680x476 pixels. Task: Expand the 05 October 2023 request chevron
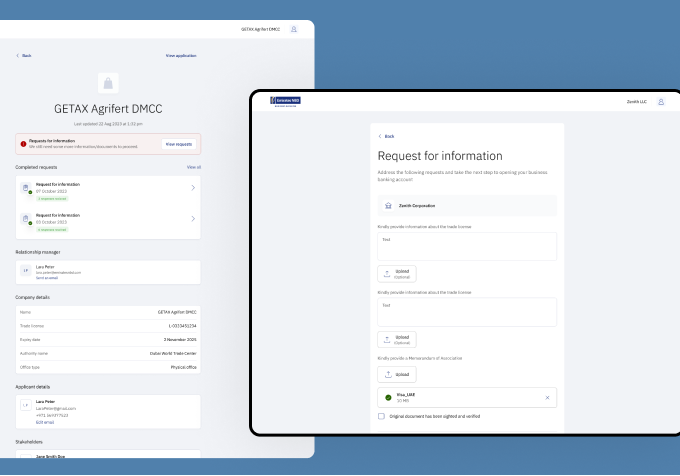coord(193,218)
